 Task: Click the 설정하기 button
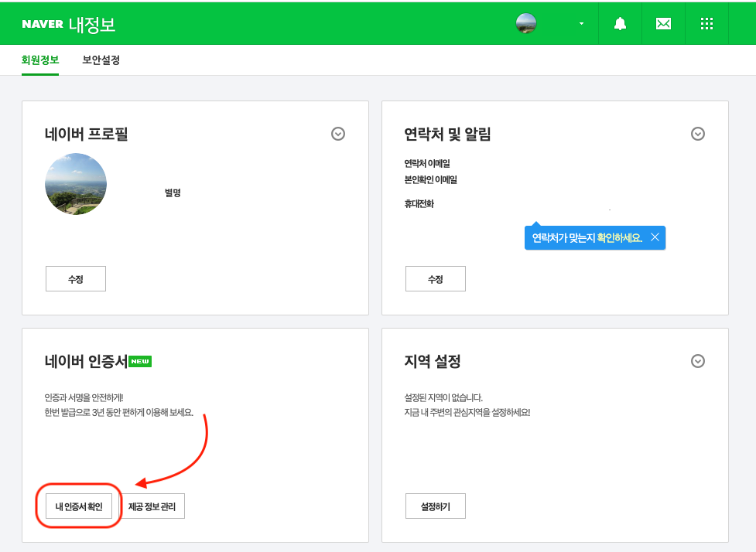pos(436,506)
